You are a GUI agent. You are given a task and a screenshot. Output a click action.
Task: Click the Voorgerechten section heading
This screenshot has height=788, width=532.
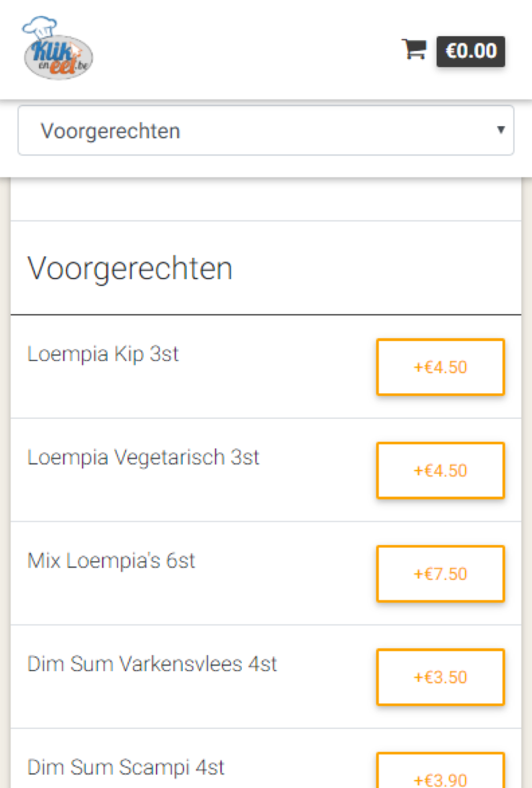click(x=130, y=268)
